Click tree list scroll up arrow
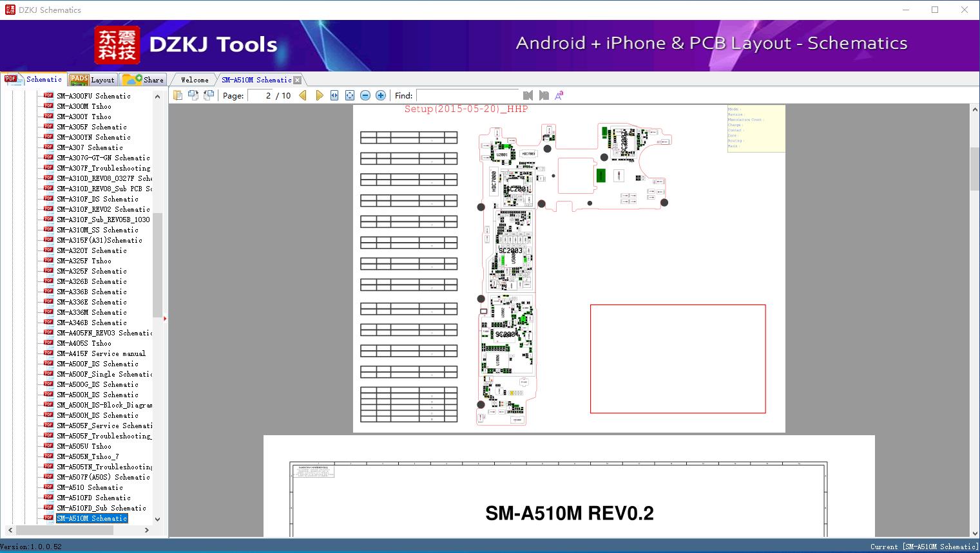This screenshot has height=553, width=980. (157, 97)
